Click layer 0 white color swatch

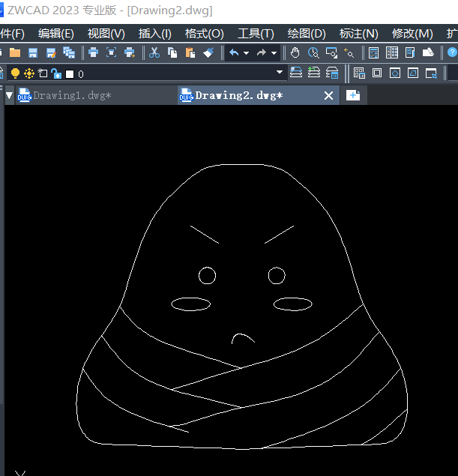(x=70, y=74)
